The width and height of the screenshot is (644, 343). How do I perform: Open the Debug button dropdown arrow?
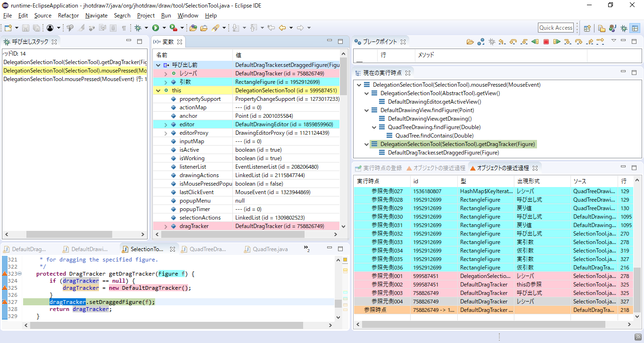pyautogui.click(x=146, y=28)
